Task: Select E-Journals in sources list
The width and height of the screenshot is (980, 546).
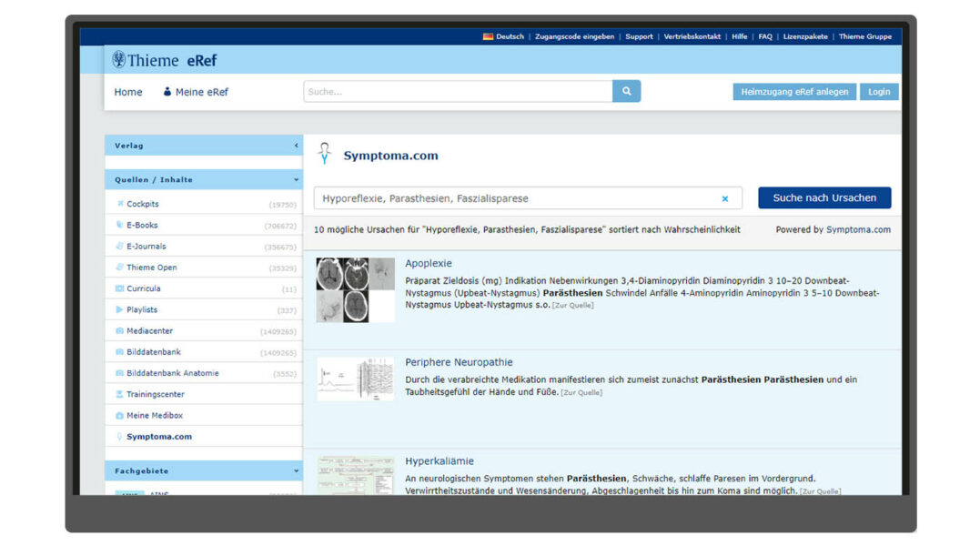Action: pyautogui.click(x=146, y=246)
